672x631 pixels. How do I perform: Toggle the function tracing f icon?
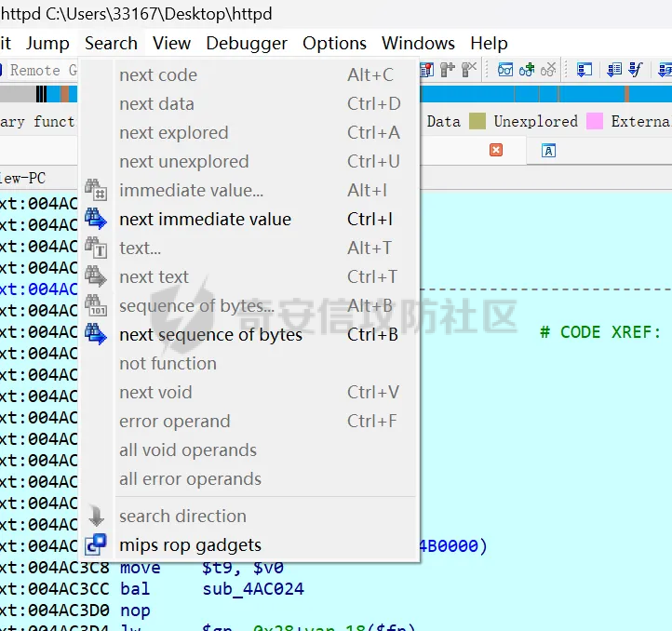click(x=636, y=70)
